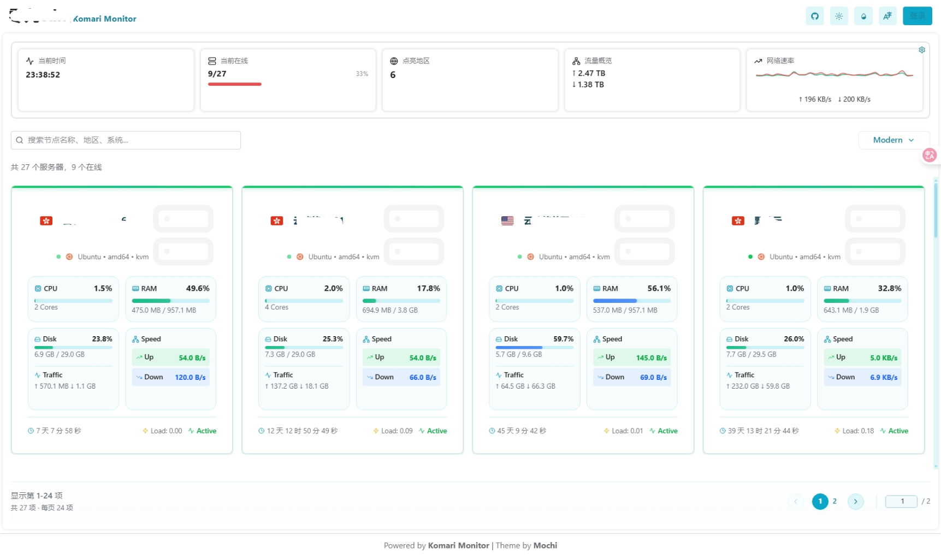This screenshot has width=941, height=560.
Task: Open the status cards settings gear
Action: [922, 50]
